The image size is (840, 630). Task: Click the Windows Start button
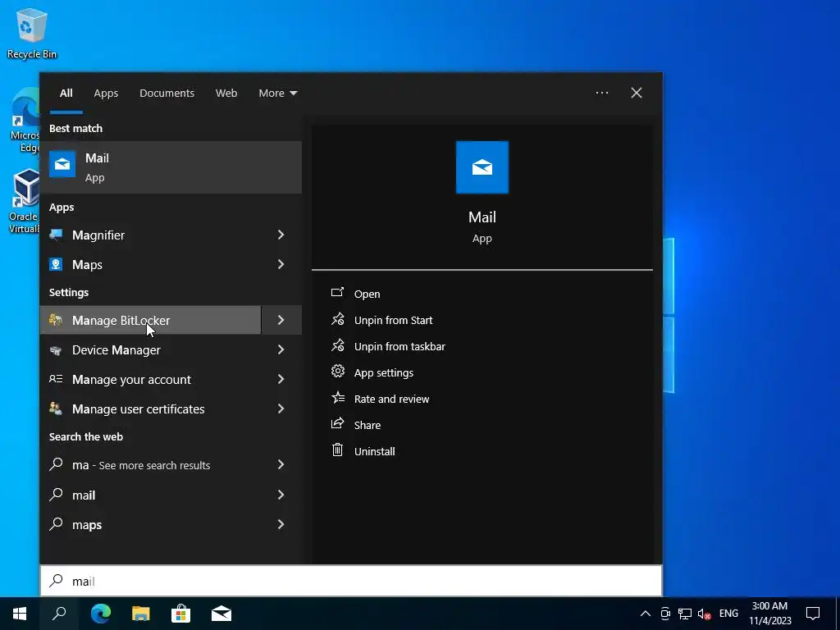point(20,614)
